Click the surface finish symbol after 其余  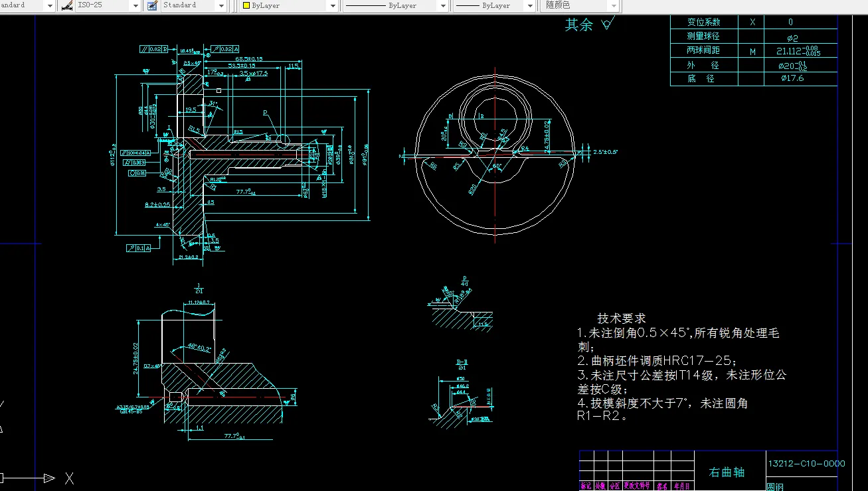607,25
